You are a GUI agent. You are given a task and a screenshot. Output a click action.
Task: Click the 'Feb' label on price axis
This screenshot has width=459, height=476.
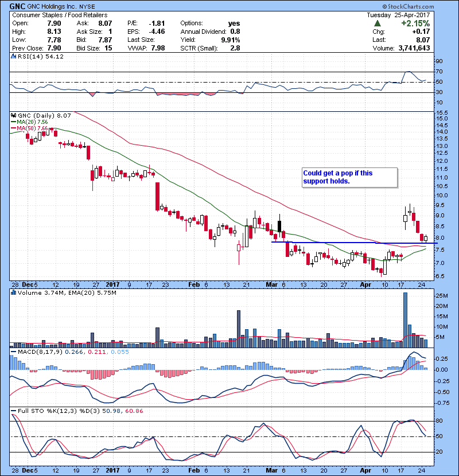tap(194, 285)
